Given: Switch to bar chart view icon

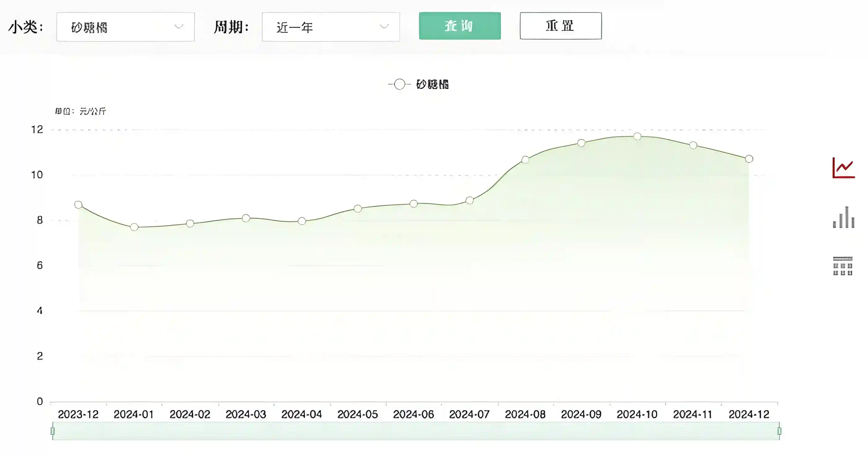Looking at the screenshot, I should click(x=844, y=217).
